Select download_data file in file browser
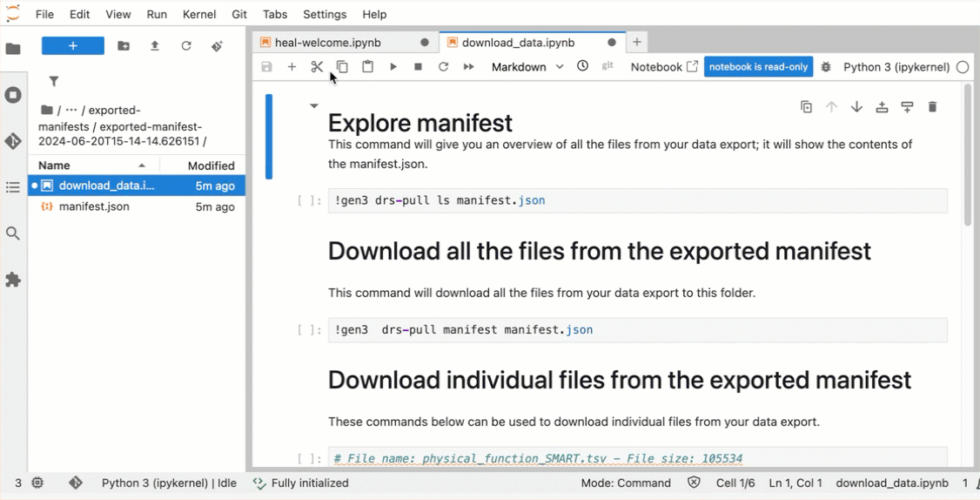The width and height of the screenshot is (980, 500). (x=137, y=186)
